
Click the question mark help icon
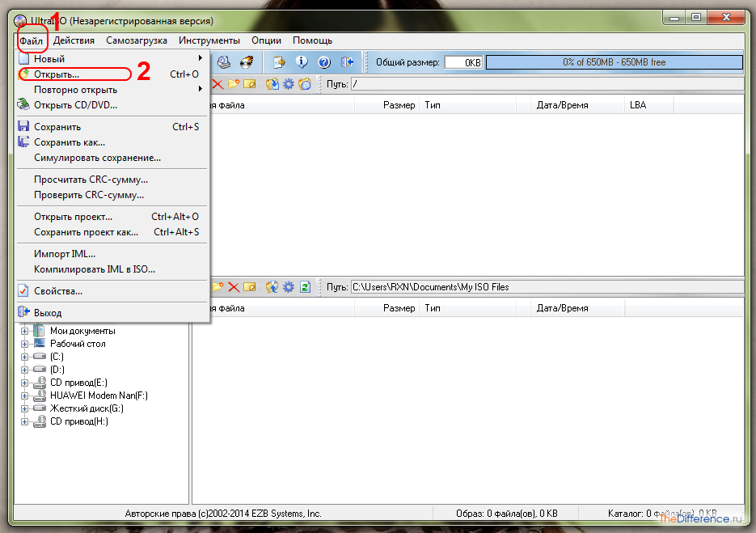pyautogui.click(x=324, y=62)
